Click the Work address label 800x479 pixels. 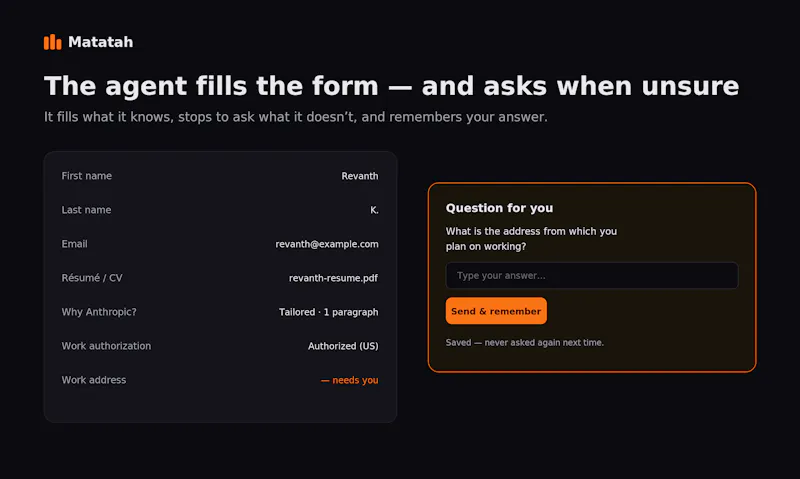[94, 380]
